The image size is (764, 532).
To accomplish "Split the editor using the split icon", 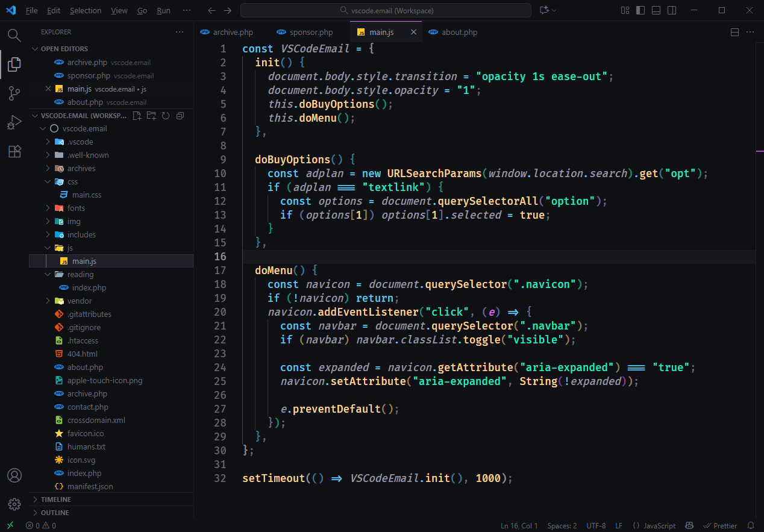I will 734,31.
